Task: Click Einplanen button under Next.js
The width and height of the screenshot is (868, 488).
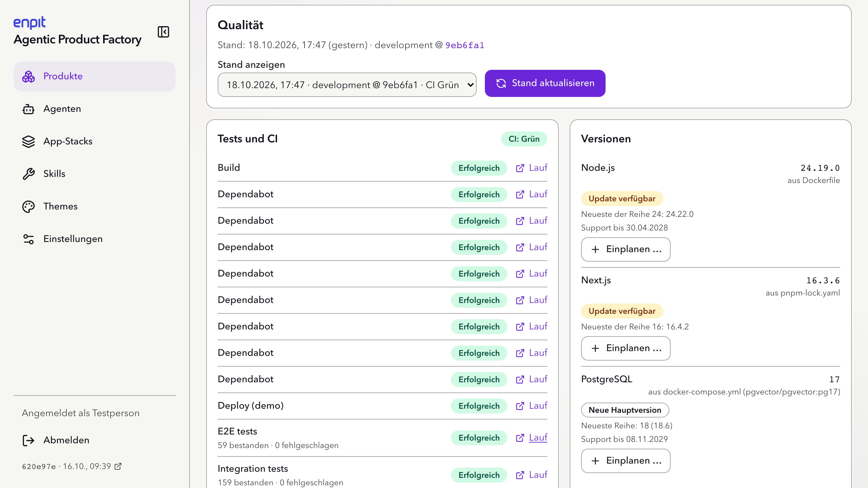Action: pyautogui.click(x=626, y=348)
